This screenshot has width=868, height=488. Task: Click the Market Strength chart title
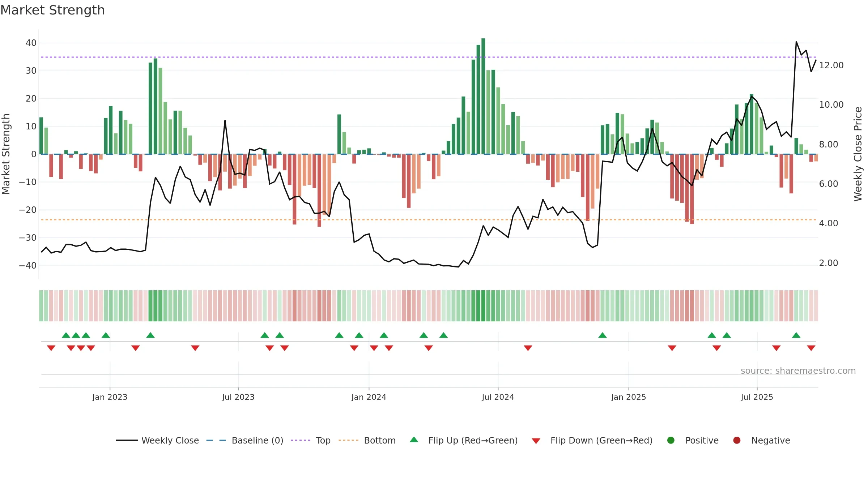52,10
